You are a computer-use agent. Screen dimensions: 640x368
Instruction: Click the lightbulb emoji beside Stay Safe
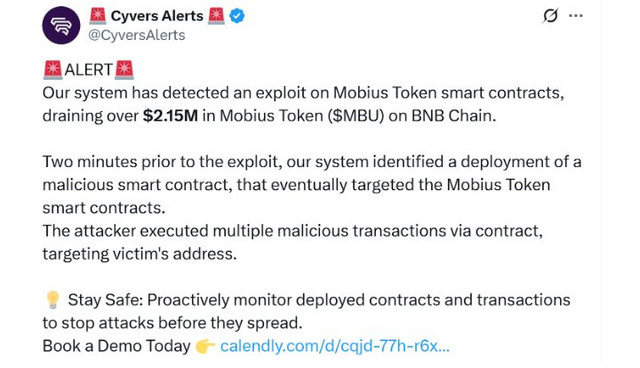(53, 300)
